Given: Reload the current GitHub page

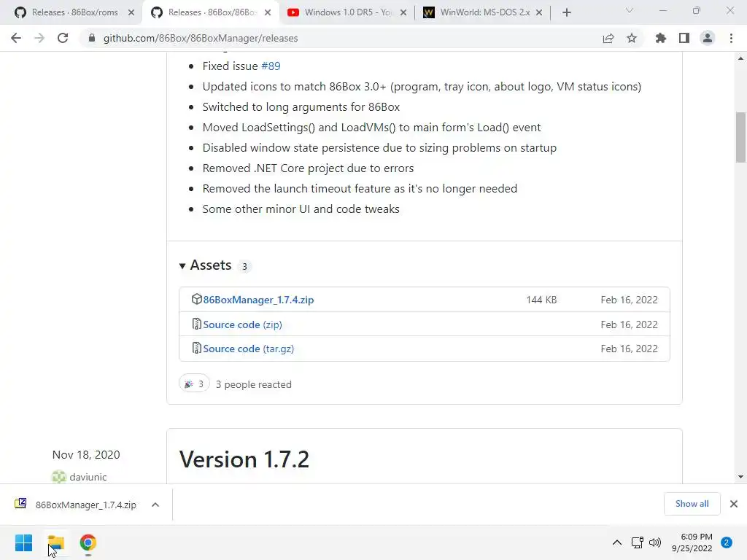Looking at the screenshot, I should [63, 38].
